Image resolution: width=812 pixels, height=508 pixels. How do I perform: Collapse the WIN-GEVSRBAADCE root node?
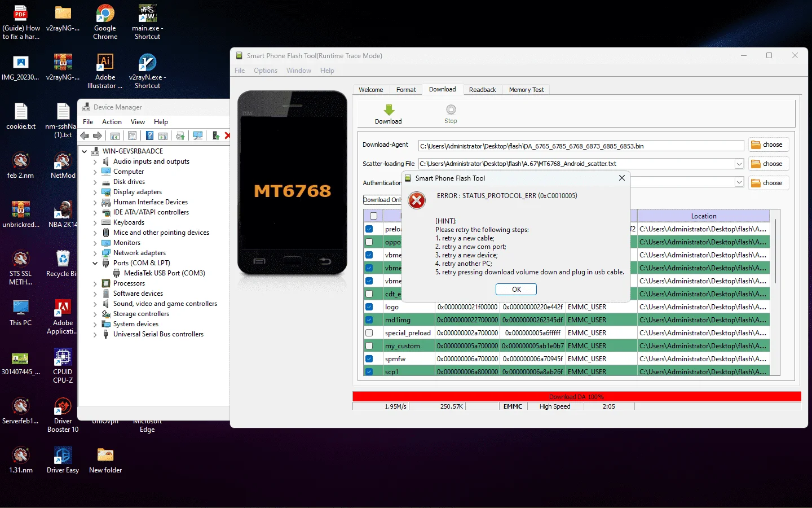click(85, 152)
